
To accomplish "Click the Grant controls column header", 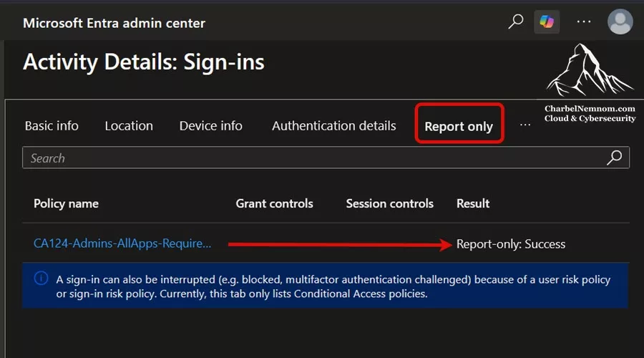I will [x=274, y=203].
